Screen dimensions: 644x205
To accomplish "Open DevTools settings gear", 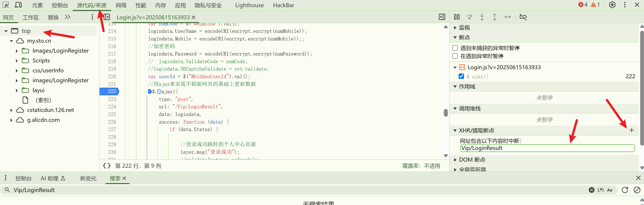I will (612, 5).
